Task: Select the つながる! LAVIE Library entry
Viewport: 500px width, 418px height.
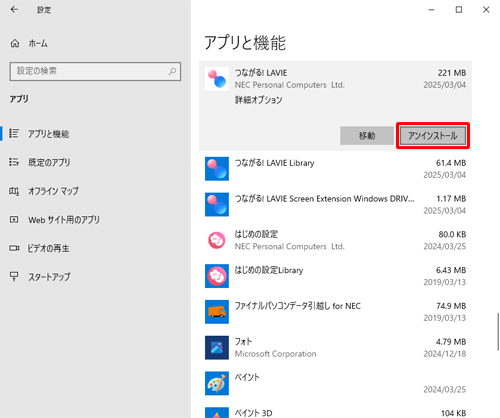Action: 335,169
